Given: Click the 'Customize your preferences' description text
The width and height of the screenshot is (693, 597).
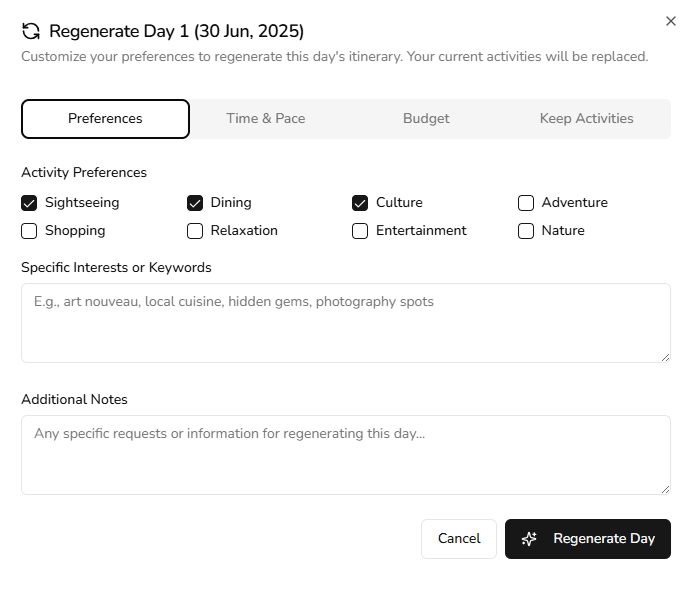Looking at the screenshot, I should click(x=335, y=57).
